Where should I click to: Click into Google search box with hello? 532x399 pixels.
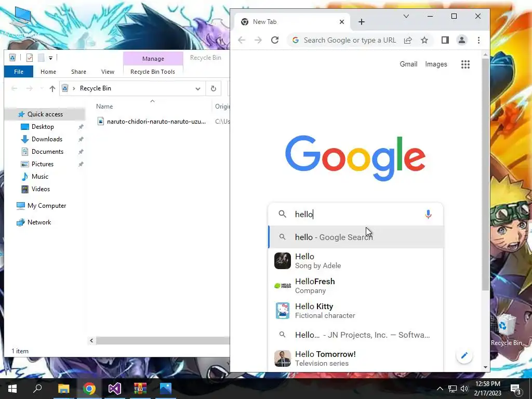coord(356,214)
